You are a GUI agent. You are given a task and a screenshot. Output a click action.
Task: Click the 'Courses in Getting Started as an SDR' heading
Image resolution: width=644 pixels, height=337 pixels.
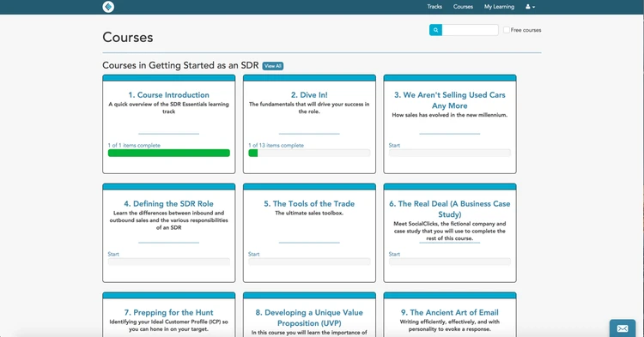180,65
